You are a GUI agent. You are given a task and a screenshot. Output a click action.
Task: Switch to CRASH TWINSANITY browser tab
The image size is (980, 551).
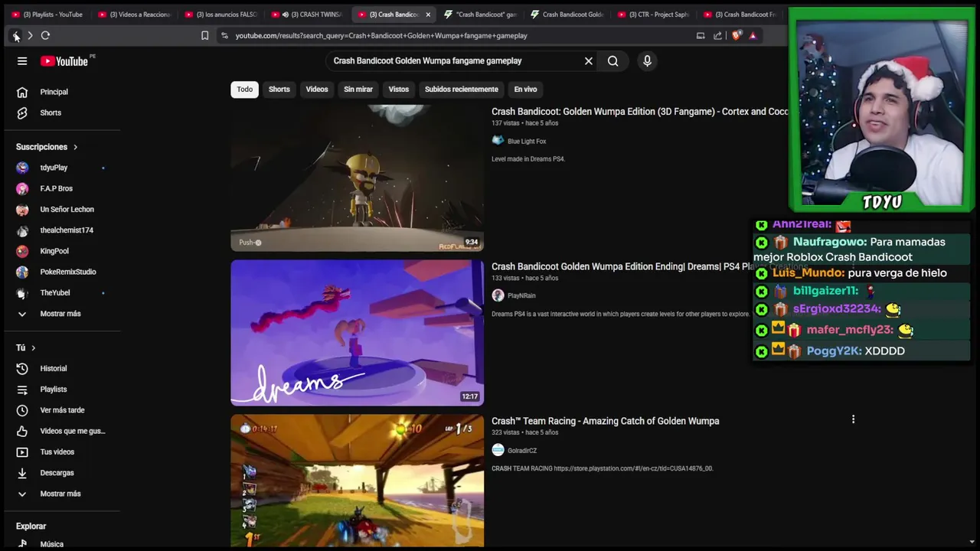pos(308,14)
